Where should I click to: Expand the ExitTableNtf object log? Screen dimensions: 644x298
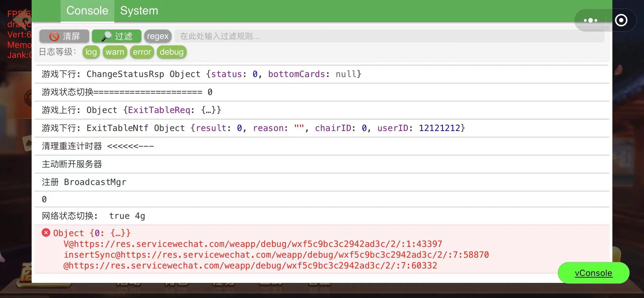(275, 128)
